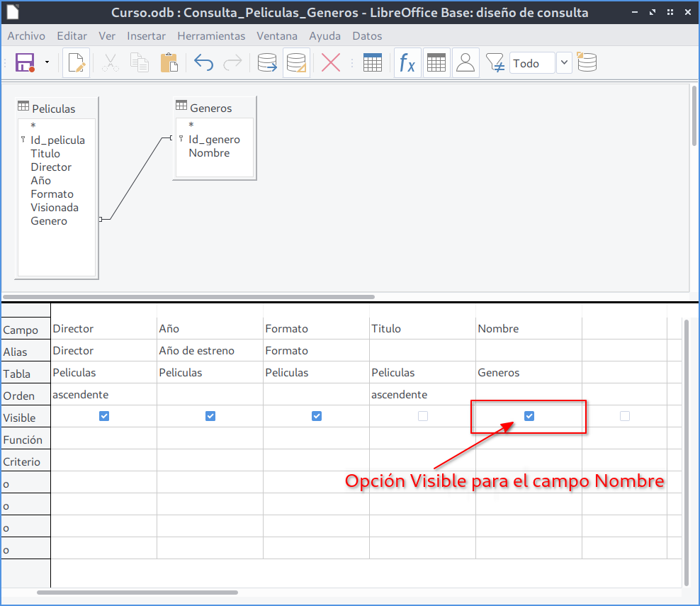Click the ascendente Orden cell under Director
Screen dimensions: 700x606
pos(103,395)
